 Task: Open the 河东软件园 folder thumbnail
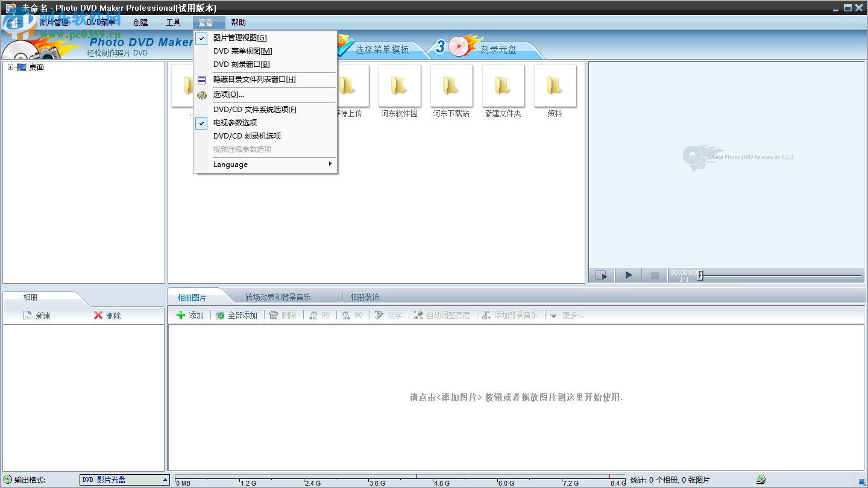[x=400, y=86]
